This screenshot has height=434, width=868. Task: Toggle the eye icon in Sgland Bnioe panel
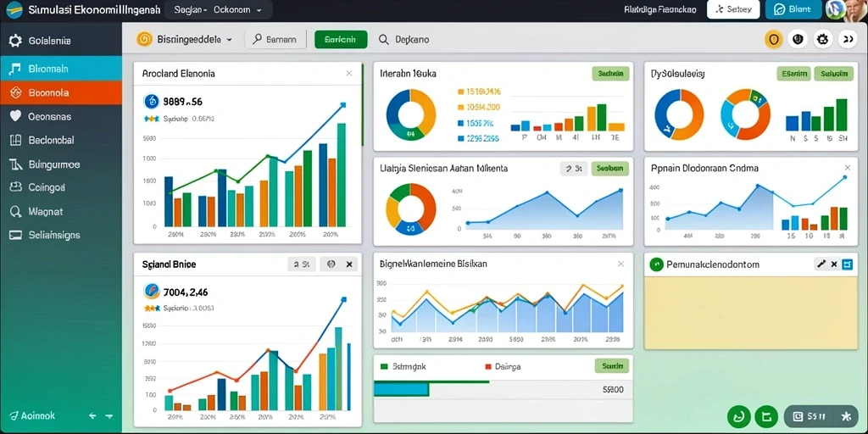331,264
